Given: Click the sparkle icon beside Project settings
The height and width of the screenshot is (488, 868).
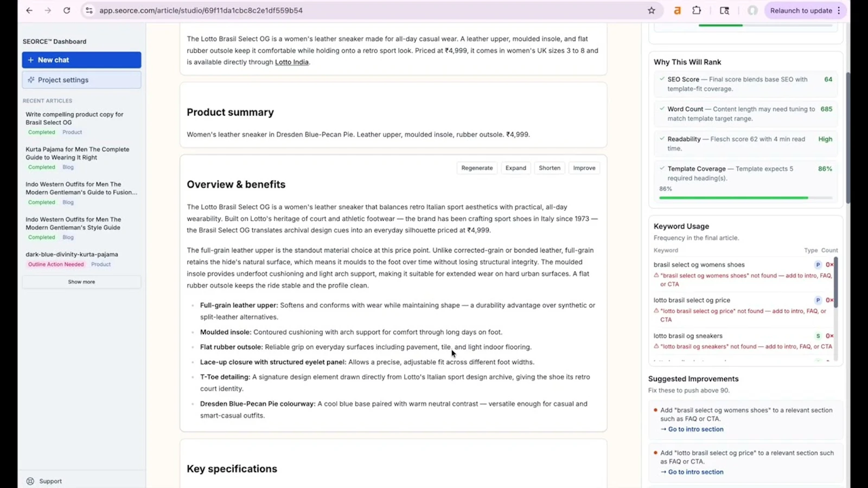Looking at the screenshot, I should [x=31, y=80].
